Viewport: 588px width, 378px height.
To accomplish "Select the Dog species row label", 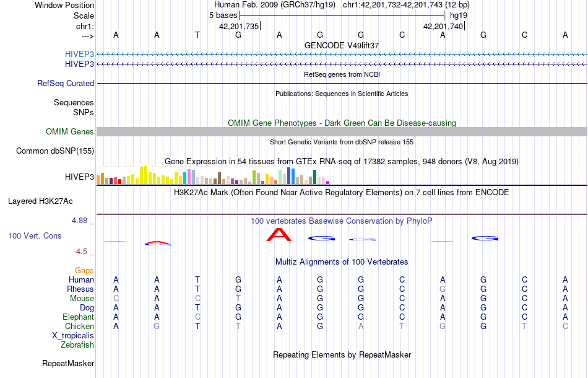I will click(x=87, y=308).
